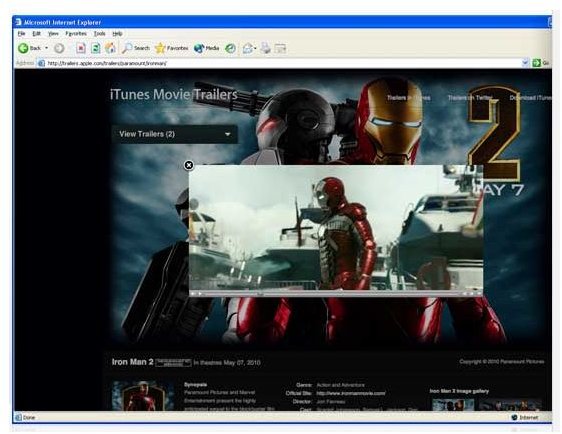The width and height of the screenshot is (562, 434).
Task: Open the Favorites star toolbar button
Action: click(171, 48)
